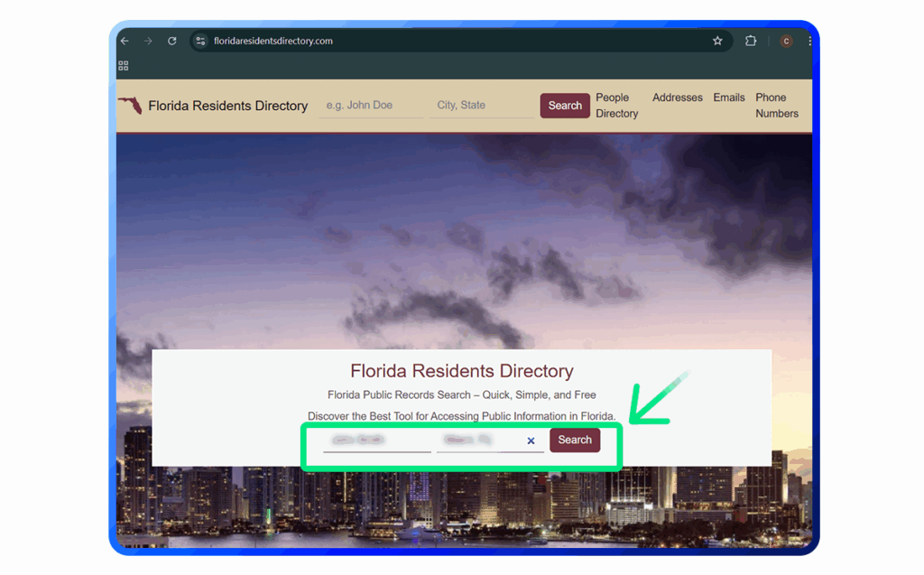Open the Chrome three-dot menu
924x575 pixels.
[809, 42]
